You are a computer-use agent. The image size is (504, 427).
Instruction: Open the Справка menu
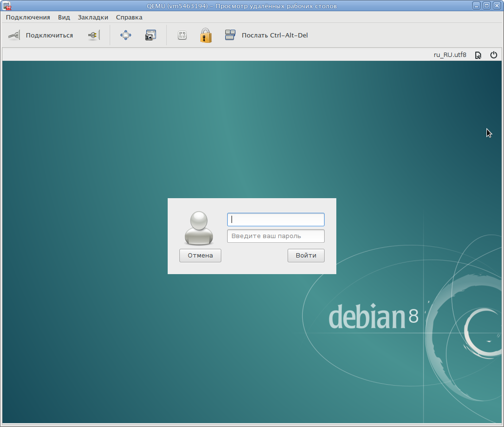129,18
